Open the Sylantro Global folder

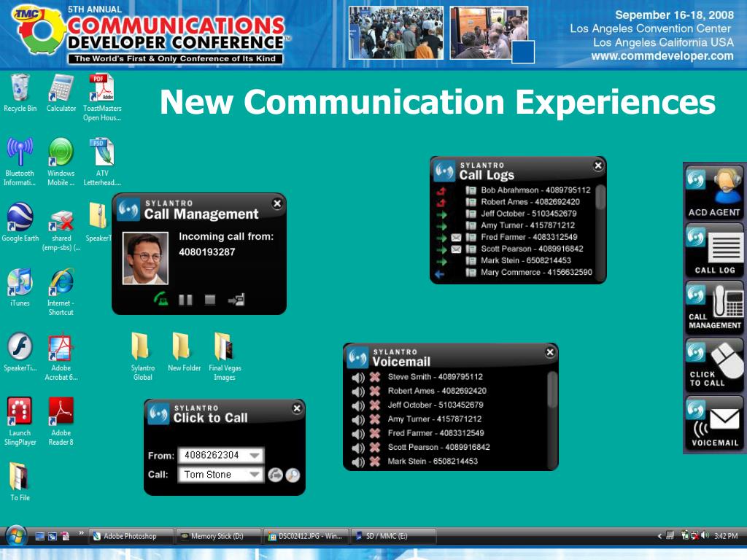pyautogui.click(x=142, y=357)
